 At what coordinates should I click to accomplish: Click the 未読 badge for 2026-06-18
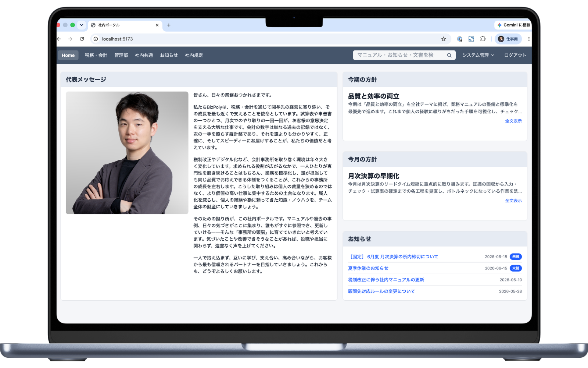516,257
